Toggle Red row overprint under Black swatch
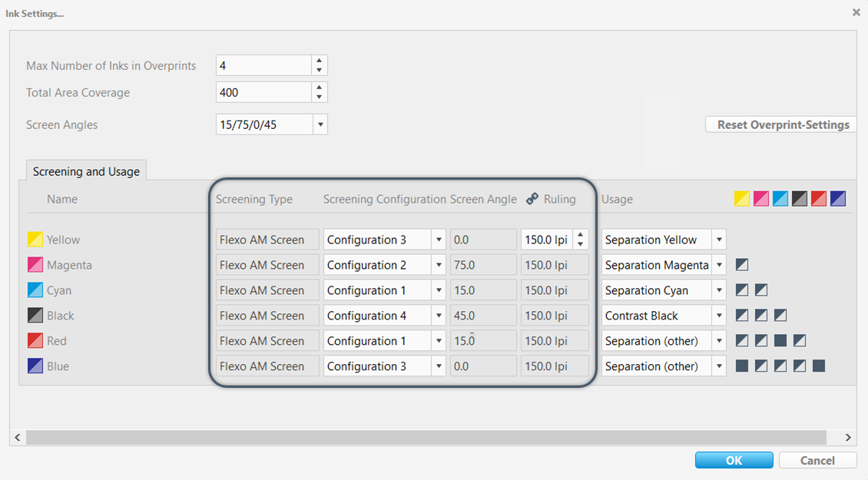Screen dimensions: 868x480 pyautogui.click(x=800, y=340)
